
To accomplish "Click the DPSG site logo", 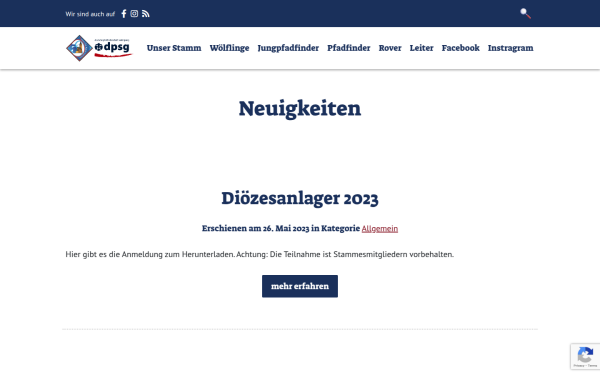I will pos(99,48).
